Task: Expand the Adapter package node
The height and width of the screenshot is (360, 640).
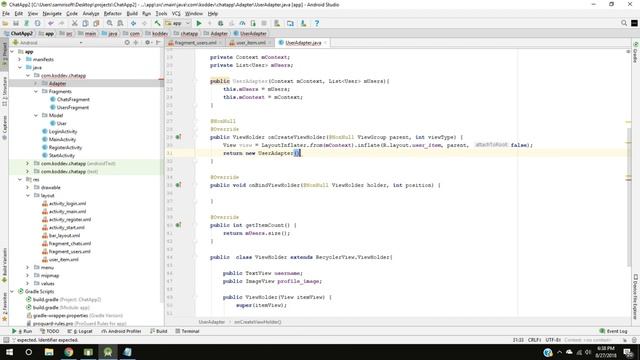Action: coord(36,83)
